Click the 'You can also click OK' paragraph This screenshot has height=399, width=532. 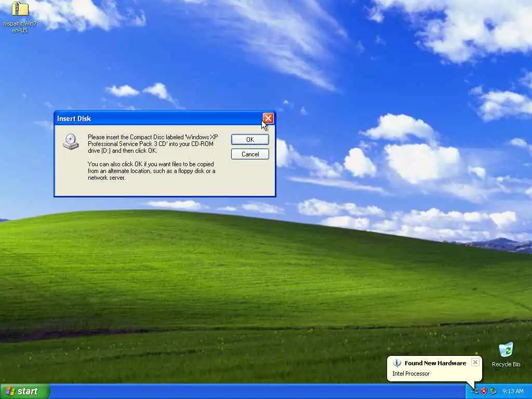point(151,170)
